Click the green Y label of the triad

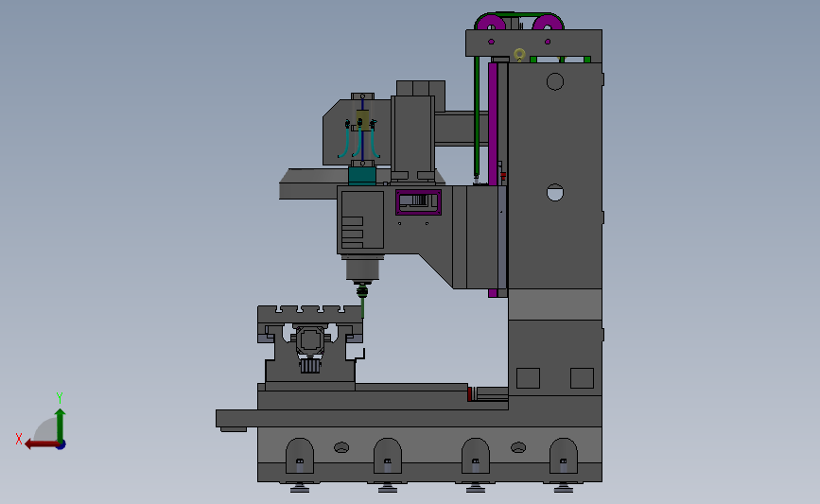pos(60,398)
